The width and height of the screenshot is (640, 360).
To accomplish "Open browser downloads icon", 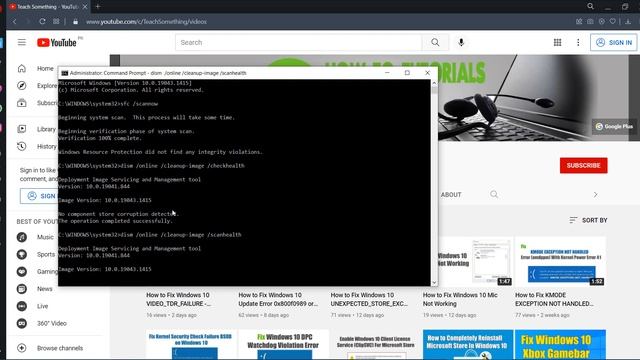I will coord(628,21).
